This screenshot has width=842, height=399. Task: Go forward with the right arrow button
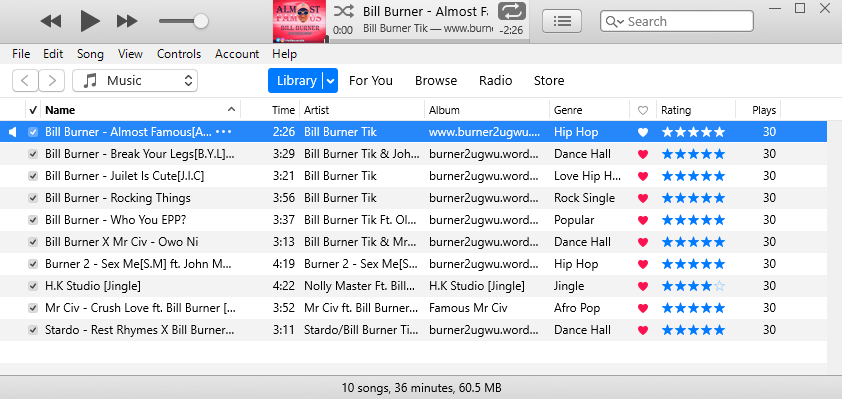tap(52, 81)
